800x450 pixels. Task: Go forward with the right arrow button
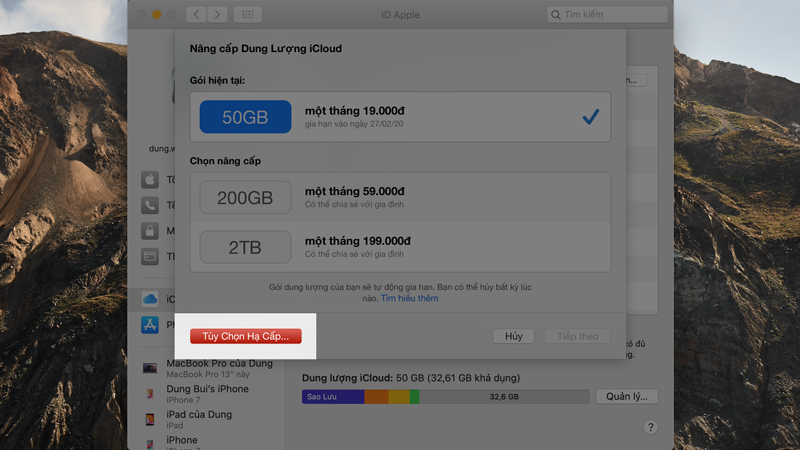[217, 14]
